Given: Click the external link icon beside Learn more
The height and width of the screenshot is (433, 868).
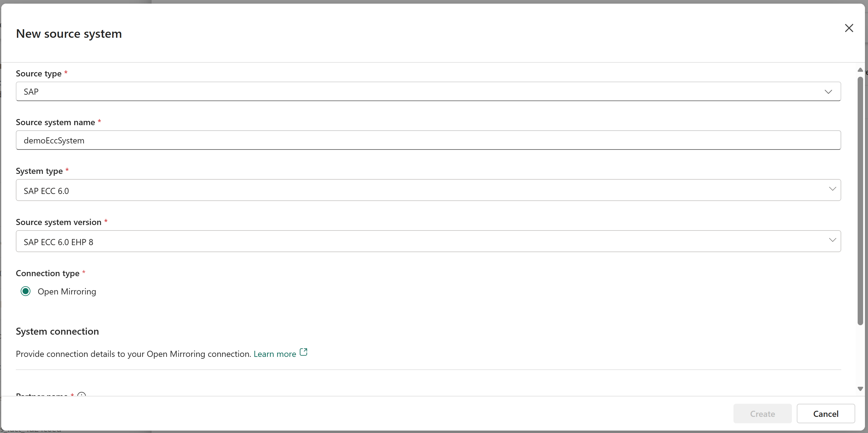Looking at the screenshot, I should coord(303,352).
